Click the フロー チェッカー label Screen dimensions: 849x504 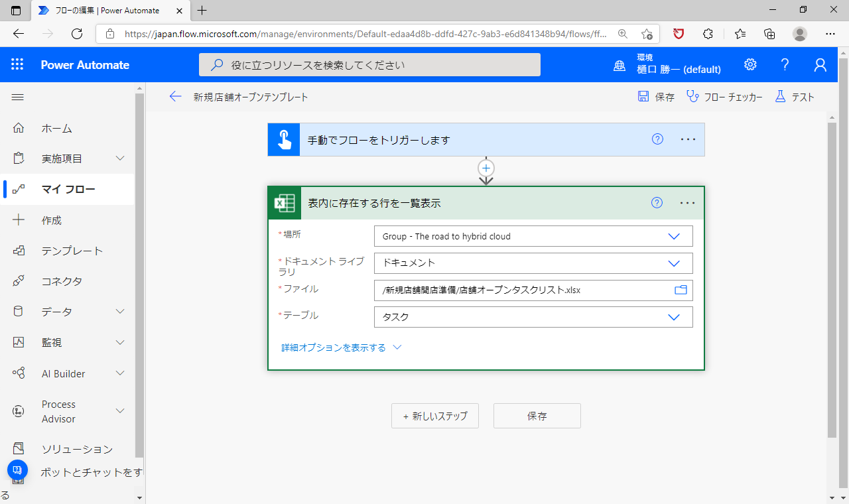point(733,97)
